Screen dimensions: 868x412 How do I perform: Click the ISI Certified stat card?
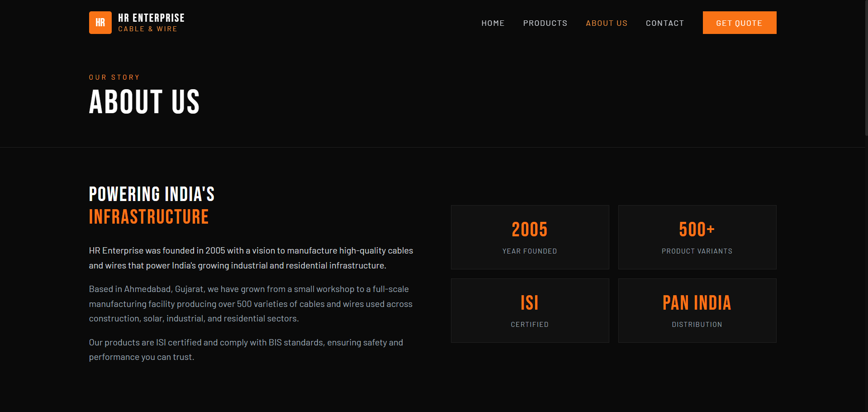pyautogui.click(x=530, y=311)
